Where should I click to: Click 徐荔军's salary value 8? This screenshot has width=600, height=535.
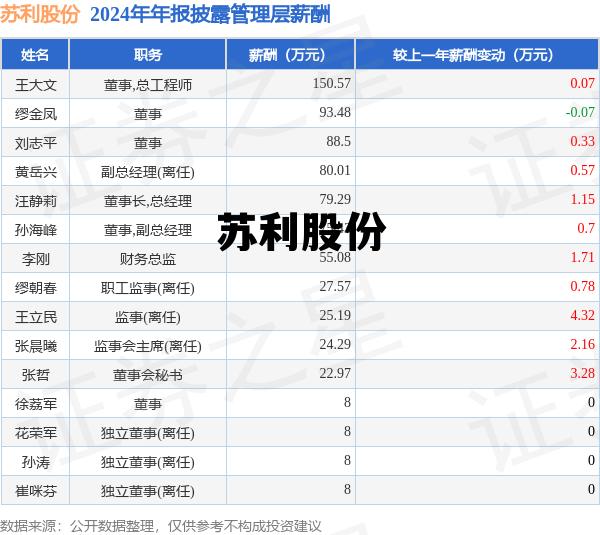(347, 402)
